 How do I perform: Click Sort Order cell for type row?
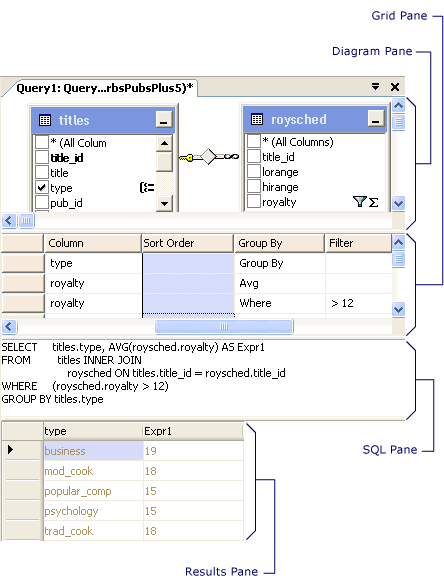click(x=188, y=263)
